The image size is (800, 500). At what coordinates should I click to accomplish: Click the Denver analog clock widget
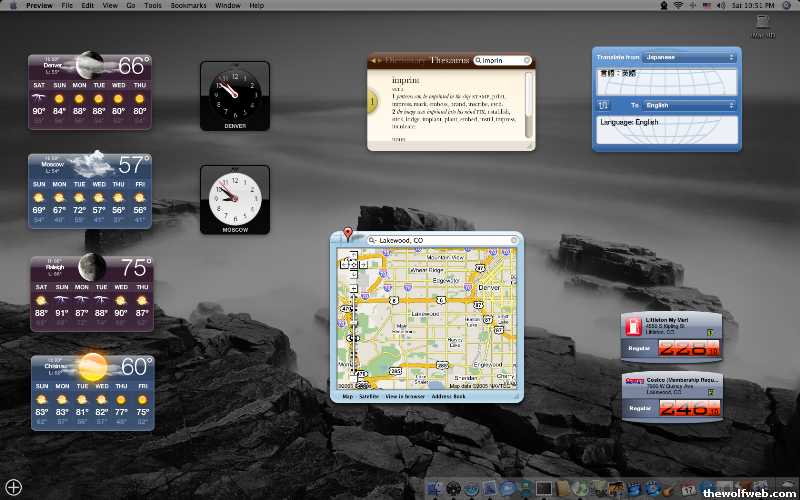click(x=234, y=95)
